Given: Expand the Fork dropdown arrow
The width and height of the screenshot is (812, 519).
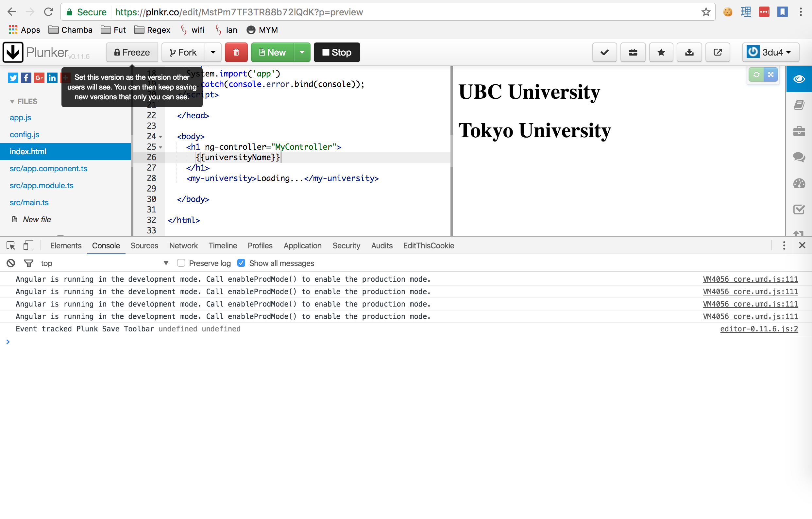Looking at the screenshot, I should [213, 52].
